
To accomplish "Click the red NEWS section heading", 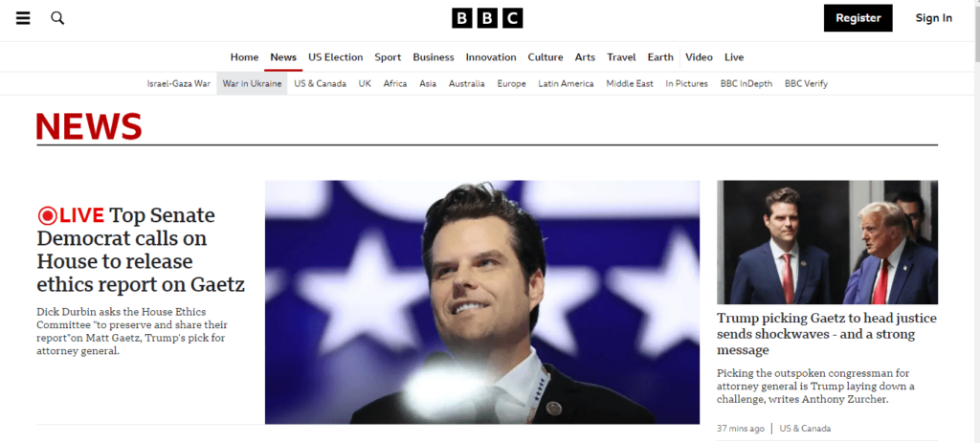I will [89, 126].
